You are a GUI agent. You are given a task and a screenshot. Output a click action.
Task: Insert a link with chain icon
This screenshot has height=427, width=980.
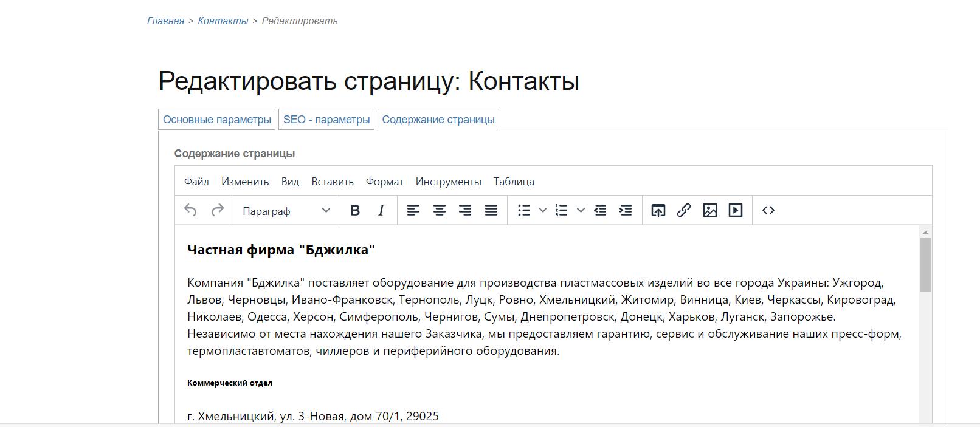pos(684,210)
